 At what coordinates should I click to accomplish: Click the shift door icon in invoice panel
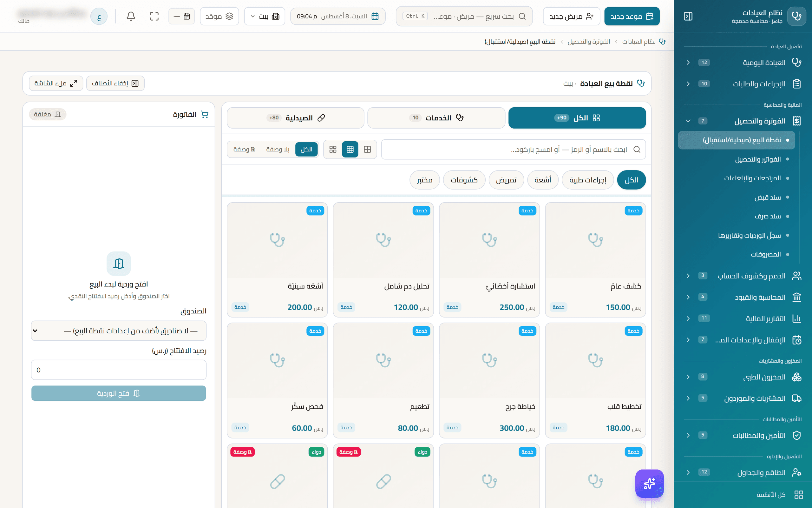pos(119,264)
